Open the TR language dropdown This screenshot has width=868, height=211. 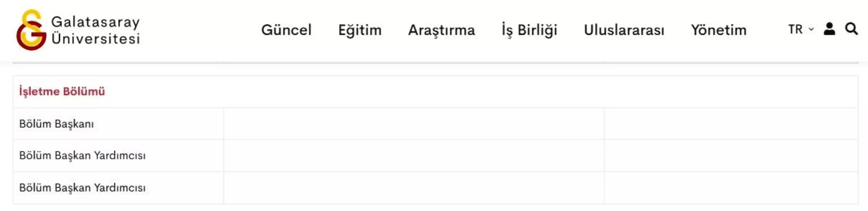point(801,30)
